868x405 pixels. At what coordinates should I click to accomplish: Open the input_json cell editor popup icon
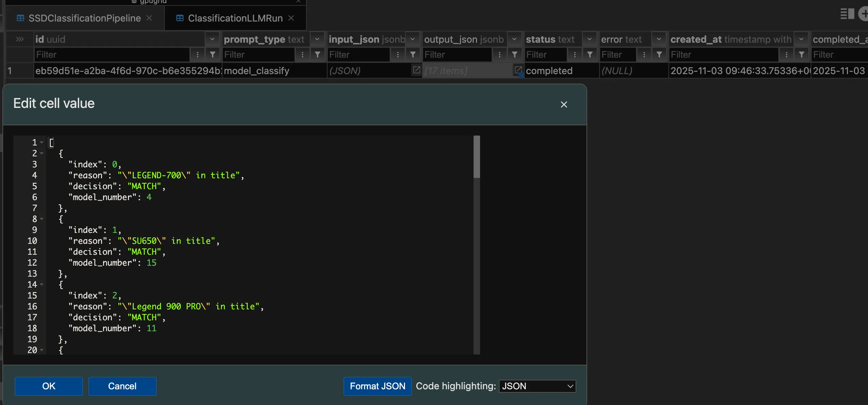(x=416, y=70)
